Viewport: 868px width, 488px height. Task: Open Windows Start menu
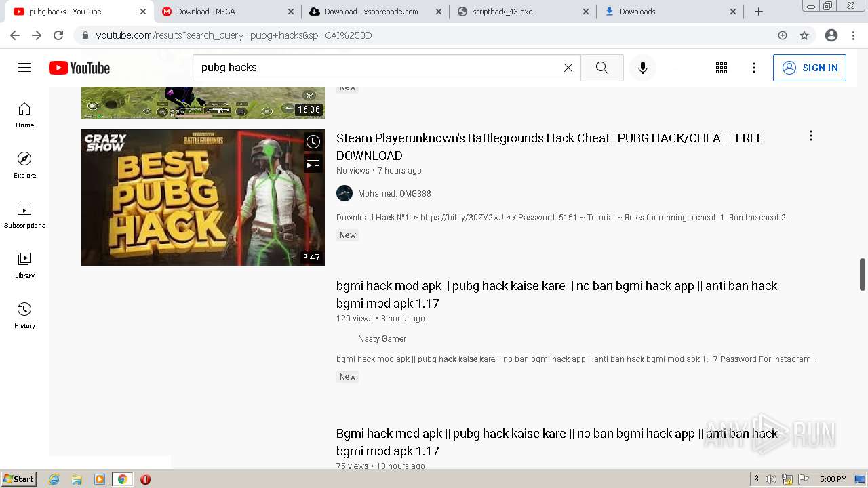click(x=19, y=479)
